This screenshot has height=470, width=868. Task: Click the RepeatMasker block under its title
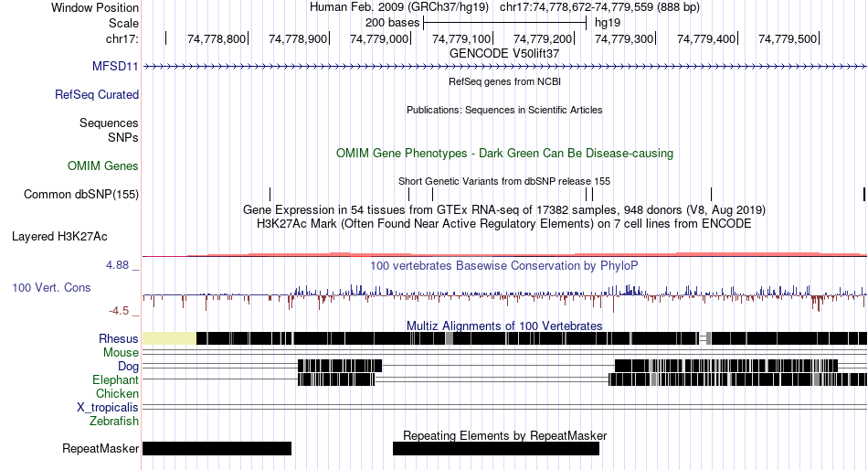pos(496,448)
